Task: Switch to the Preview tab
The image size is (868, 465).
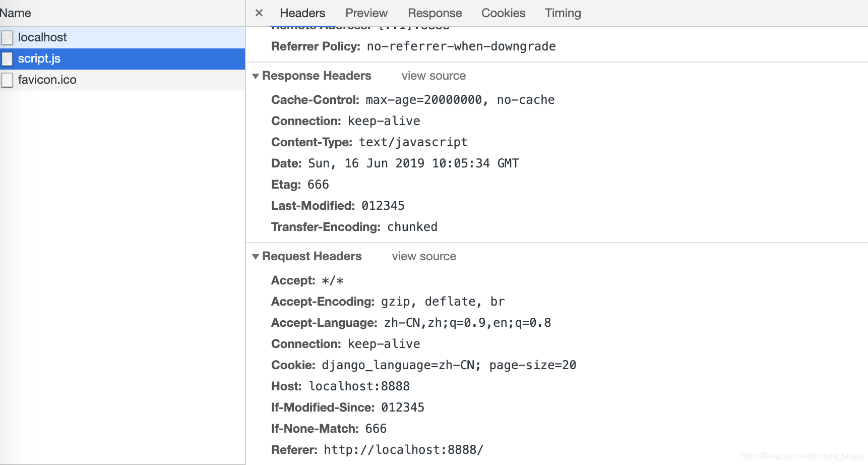Action: pos(366,13)
